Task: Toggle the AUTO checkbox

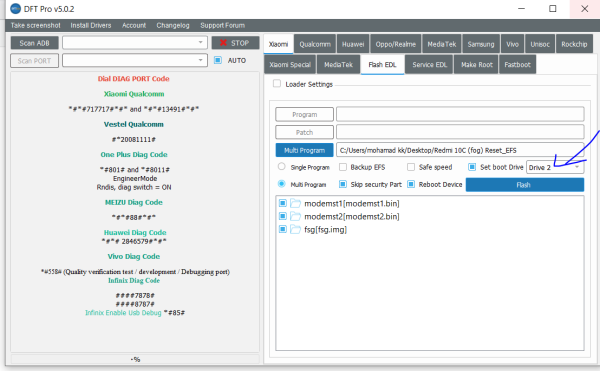Action: pyautogui.click(x=218, y=60)
